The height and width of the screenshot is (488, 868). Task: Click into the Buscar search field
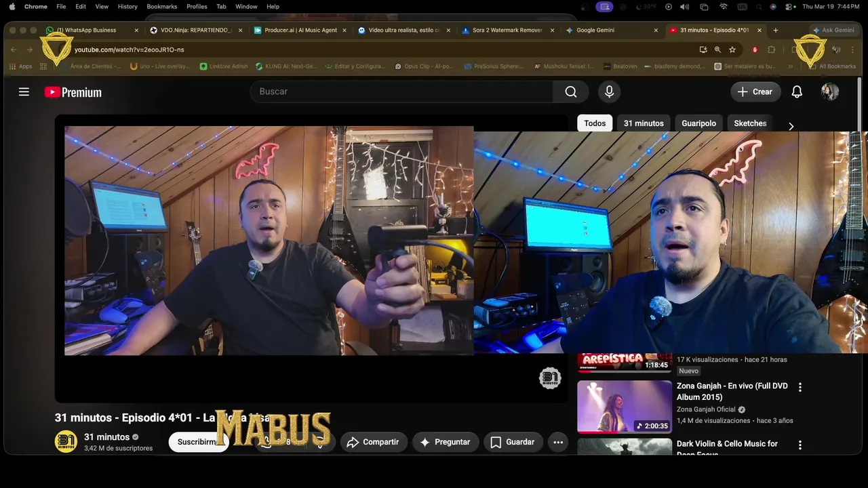[x=401, y=91]
